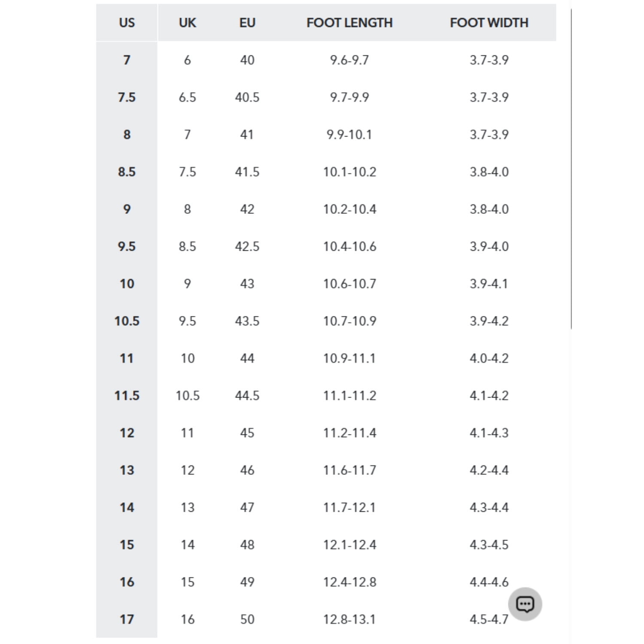Click foot length 12.1-12.4 cell
Image resolution: width=644 pixels, height=644 pixels.
pos(349,545)
